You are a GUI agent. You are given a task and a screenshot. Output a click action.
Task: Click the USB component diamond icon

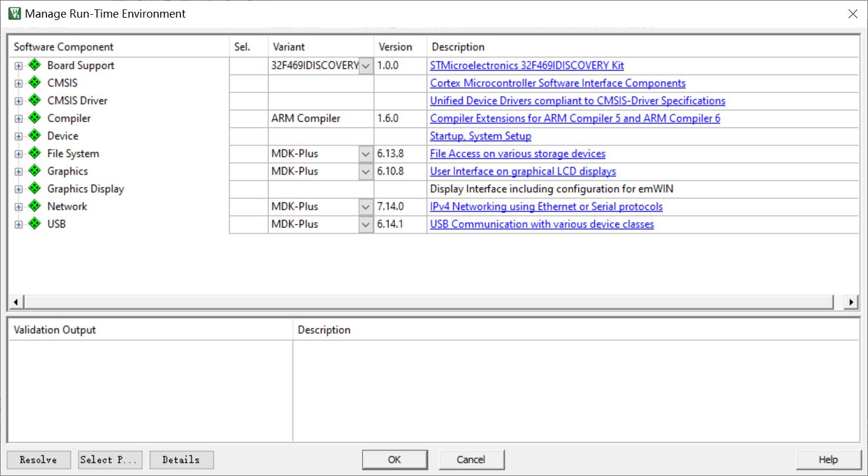coord(35,224)
